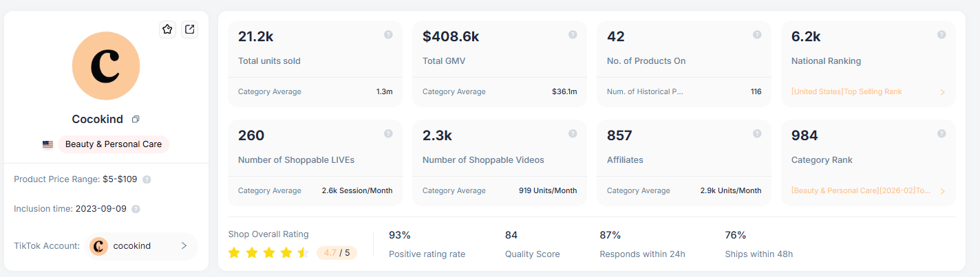
Task: Click the 4.7 / 5 rating badge
Action: click(x=337, y=252)
